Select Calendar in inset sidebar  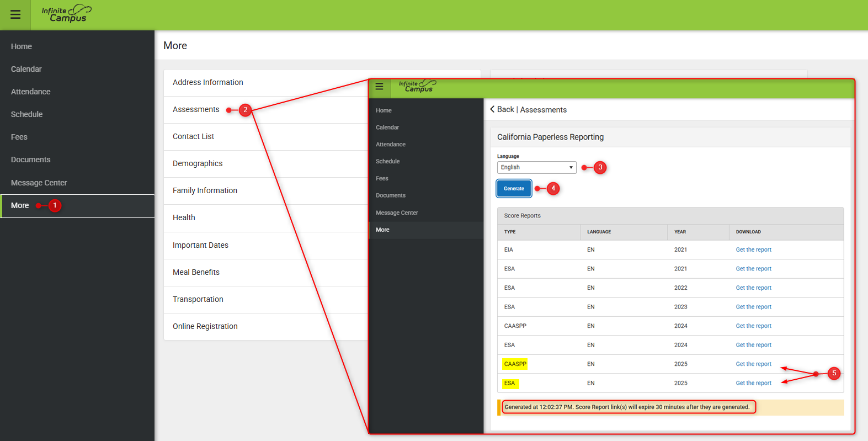tap(387, 127)
